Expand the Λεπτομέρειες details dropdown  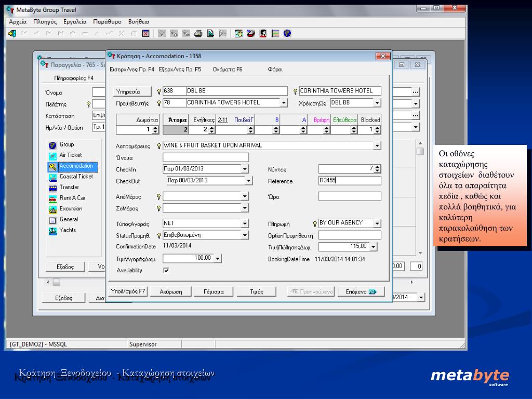click(377, 145)
